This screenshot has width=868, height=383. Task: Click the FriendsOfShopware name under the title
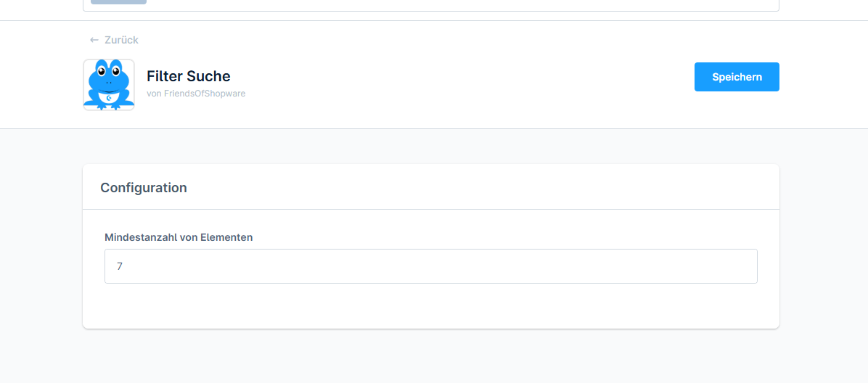(205, 94)
